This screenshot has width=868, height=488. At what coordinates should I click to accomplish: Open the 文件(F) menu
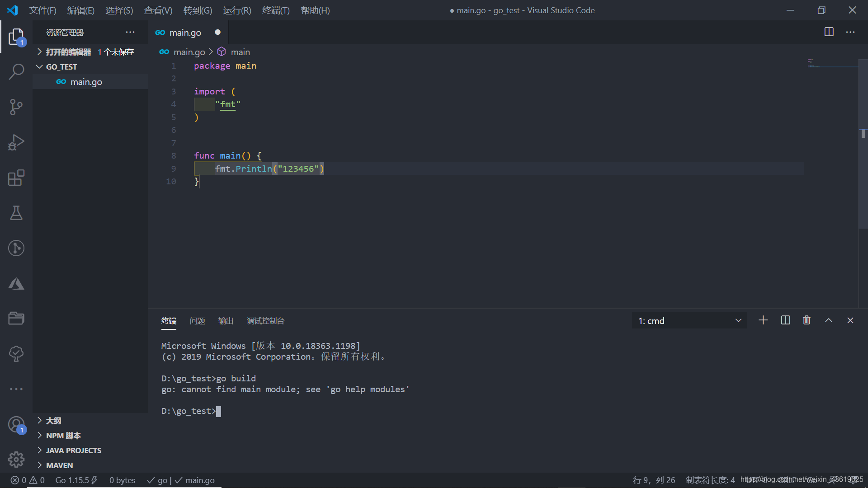point(42,10)
